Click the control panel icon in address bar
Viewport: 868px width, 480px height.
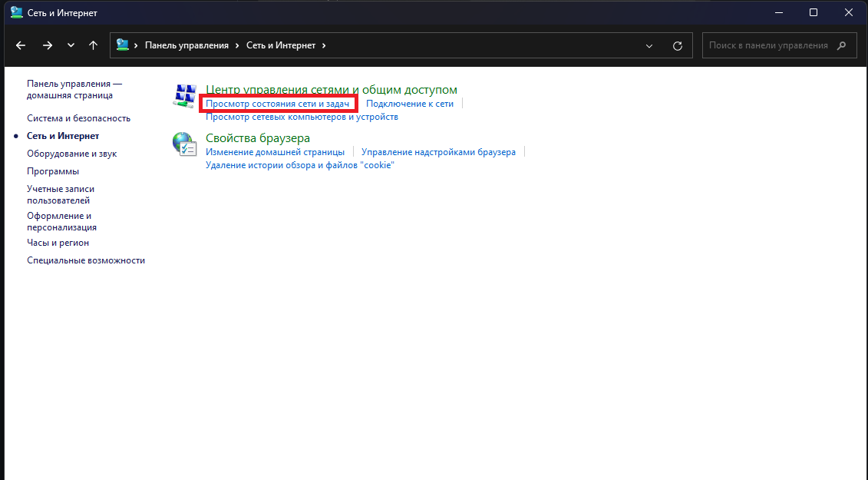[123, 45]
